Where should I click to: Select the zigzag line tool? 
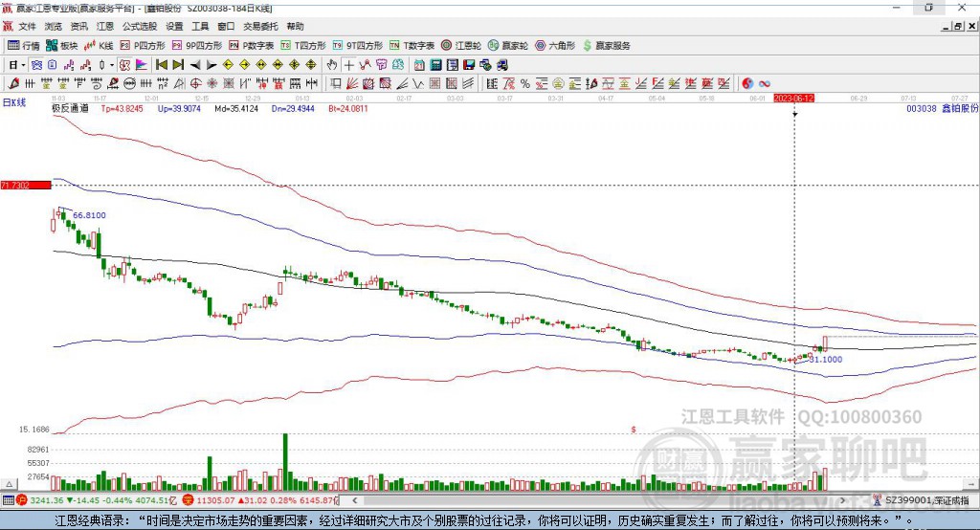(x=417, y=84)
